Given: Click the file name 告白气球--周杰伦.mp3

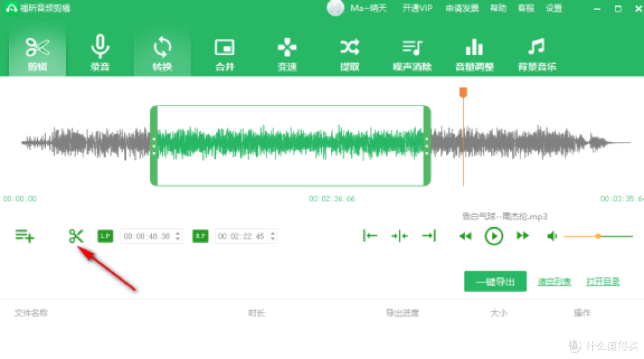Looking at the screenshot, I should click(x=504, y=216).
